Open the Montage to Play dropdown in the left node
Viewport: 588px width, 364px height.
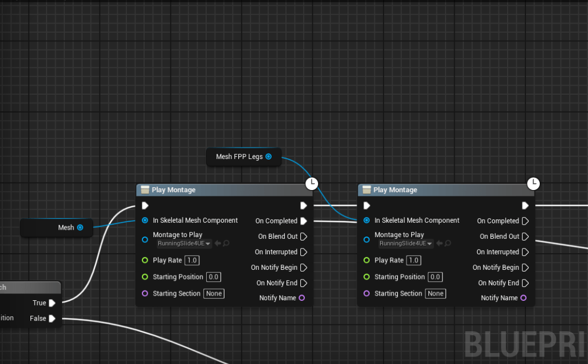point(184,243)
